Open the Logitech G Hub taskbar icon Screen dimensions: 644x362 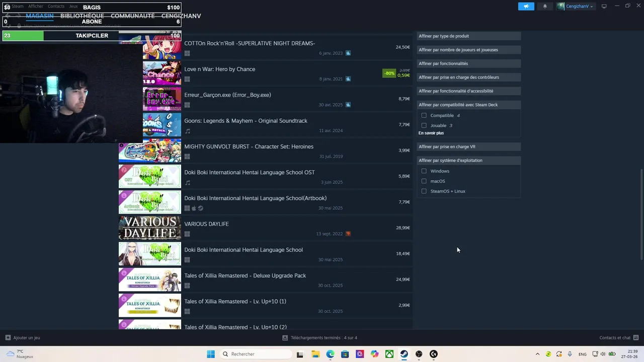pos(434,354)
